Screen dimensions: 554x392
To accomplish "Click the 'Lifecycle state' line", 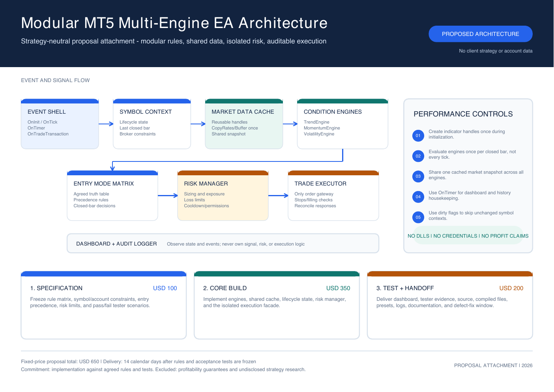I will 134,122.
